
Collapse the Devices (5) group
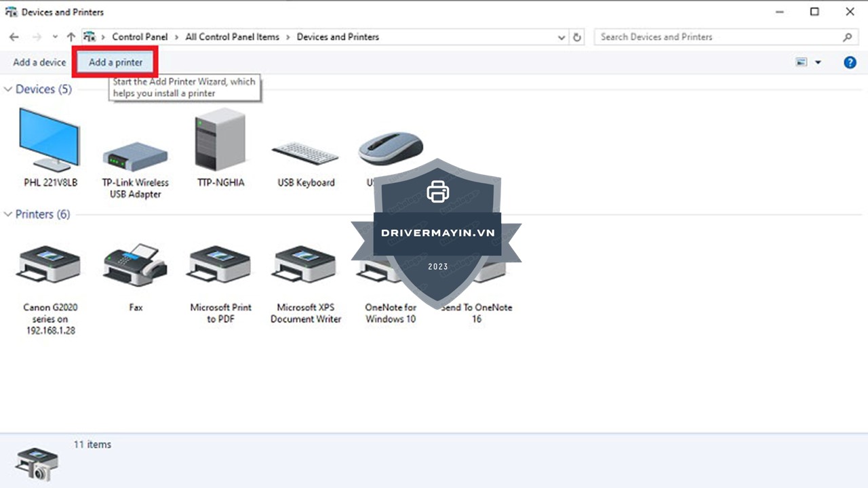point(8,89)
